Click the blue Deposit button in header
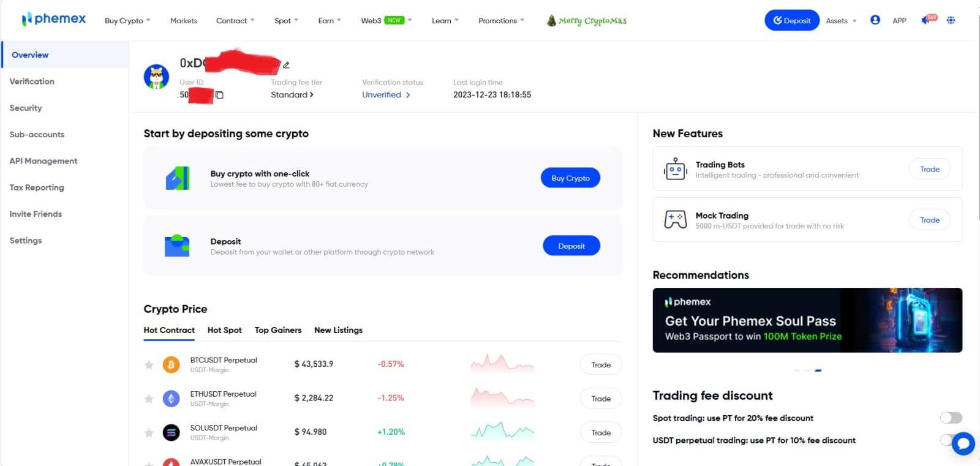 (x=791, y=20)
